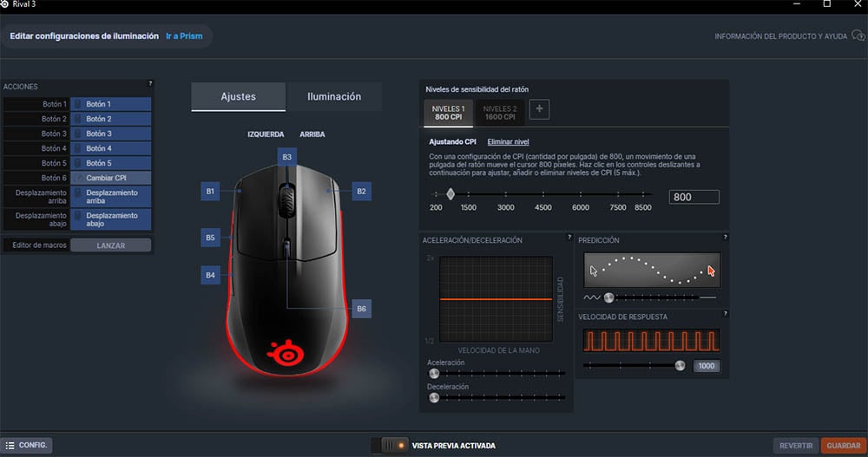Click the Editor de macros label
Viewport: 868px width, 457px height.
pos(39,245)
